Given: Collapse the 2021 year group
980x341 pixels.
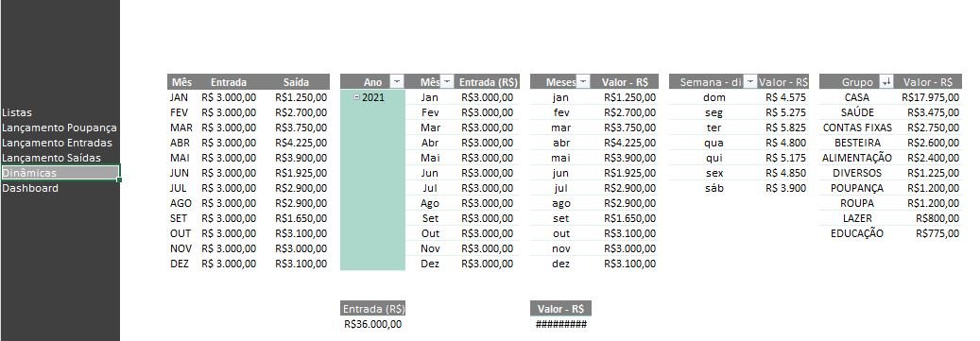Looking at the screenshot, I should click(357, 96).
